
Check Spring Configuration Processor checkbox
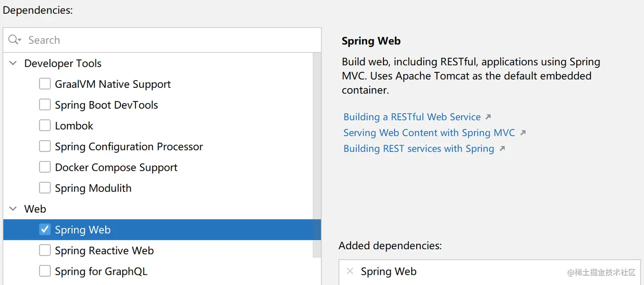click(x=45, y=147)
